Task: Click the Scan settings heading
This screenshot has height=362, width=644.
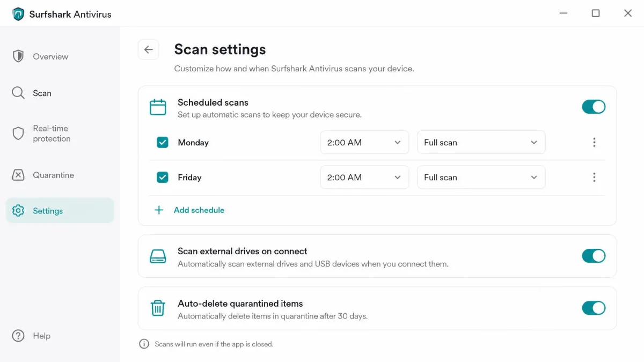Action: tap(220, 49)
